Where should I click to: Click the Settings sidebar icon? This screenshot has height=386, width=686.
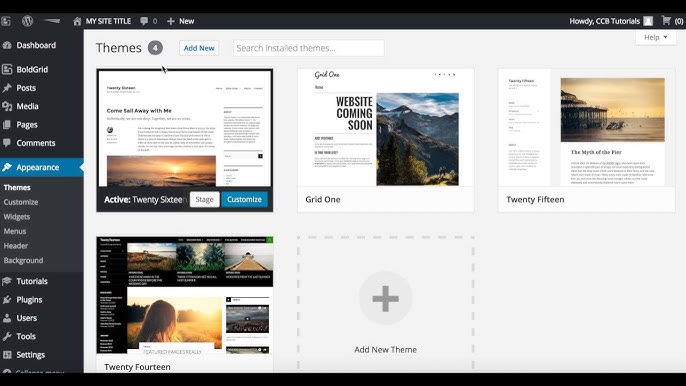(x=7, y=355)
